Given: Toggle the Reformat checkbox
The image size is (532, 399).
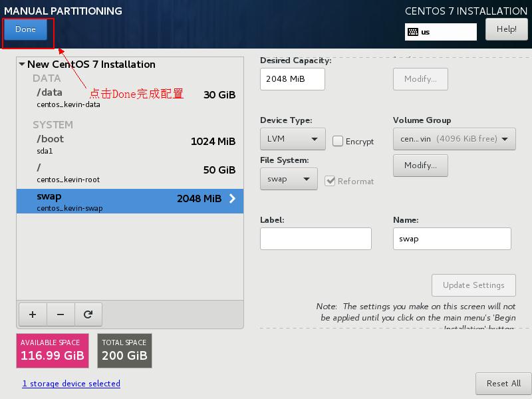Looking at the screenshot, I should point(330,181).
